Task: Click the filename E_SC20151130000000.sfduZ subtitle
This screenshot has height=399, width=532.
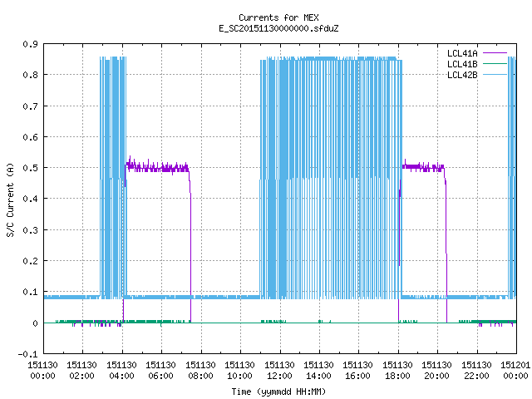Action: (x=278, y=28)
